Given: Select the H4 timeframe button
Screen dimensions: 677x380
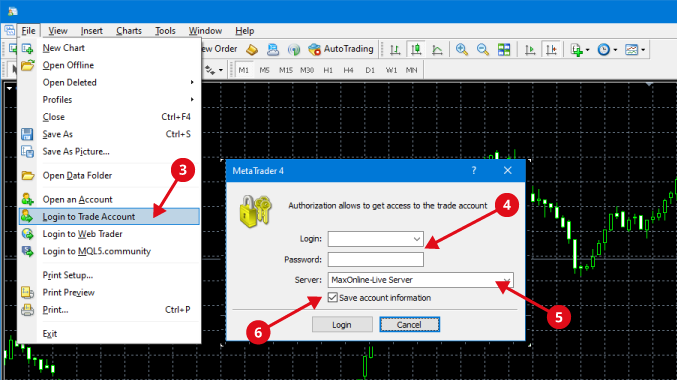Looking at the screenshot, I should [348, 70].
